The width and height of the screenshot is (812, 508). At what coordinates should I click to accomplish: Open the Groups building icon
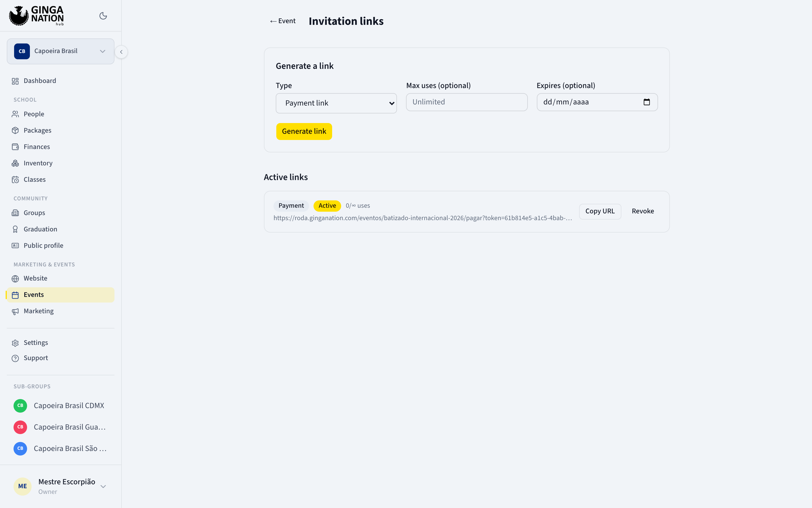click(15, 213)
